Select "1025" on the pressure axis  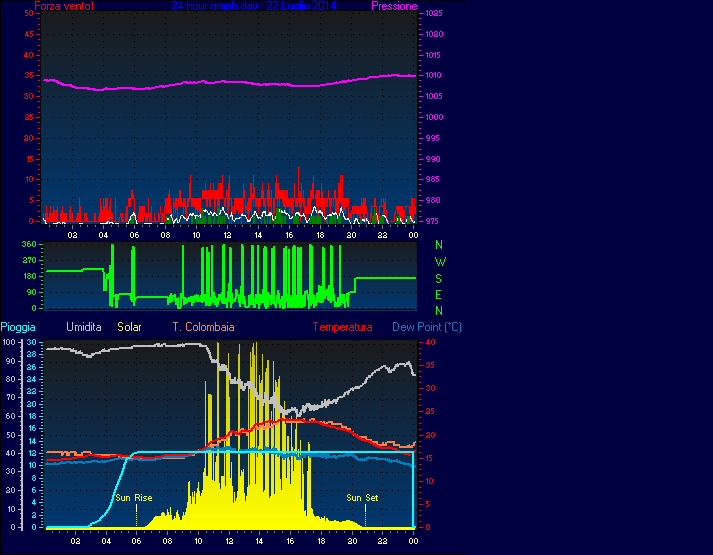[x=434, y=14]
